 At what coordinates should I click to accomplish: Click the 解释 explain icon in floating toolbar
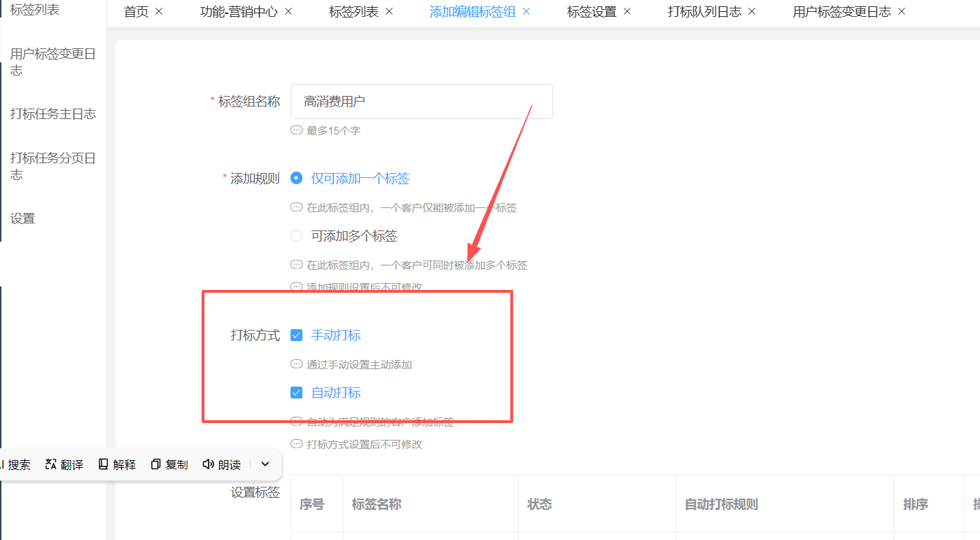tap(104, 464)
